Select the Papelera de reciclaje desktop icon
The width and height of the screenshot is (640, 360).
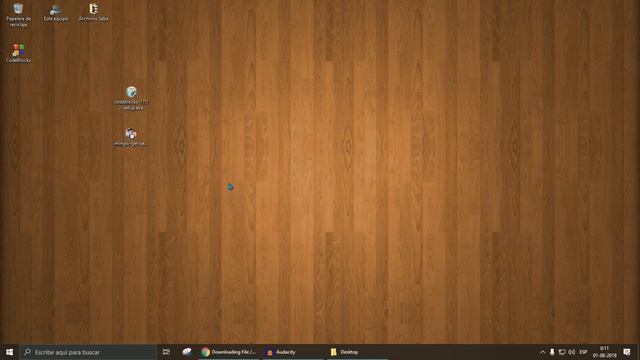click(x=18, y=15)
